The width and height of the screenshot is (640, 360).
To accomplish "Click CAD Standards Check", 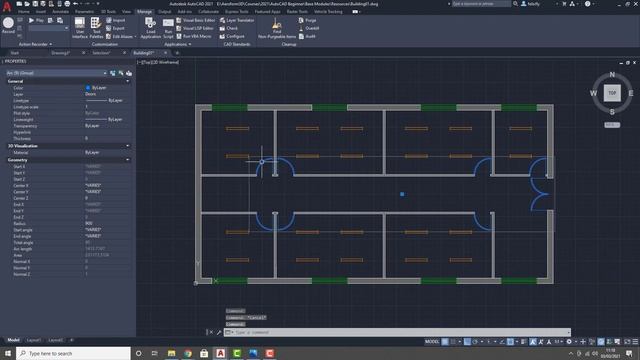I will pos(229,28).
